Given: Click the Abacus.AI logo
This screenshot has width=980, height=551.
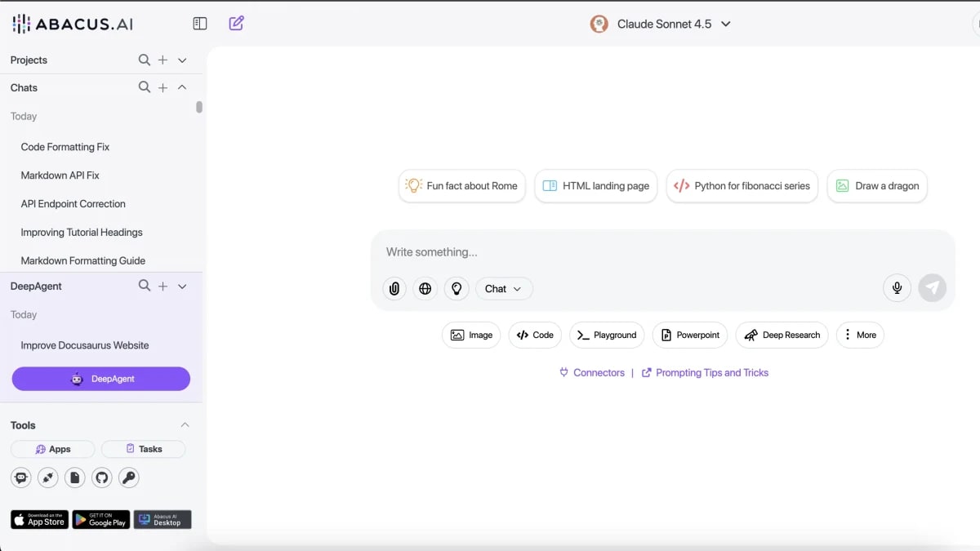Looking at the screenshot, I should click(73, 24).
